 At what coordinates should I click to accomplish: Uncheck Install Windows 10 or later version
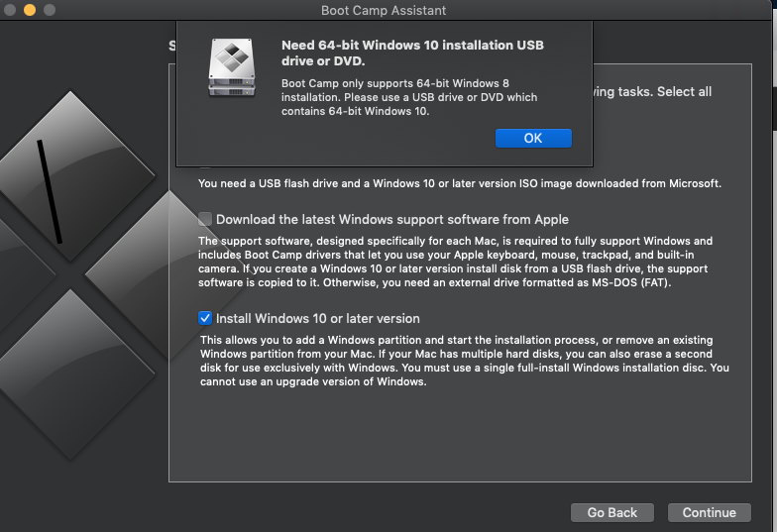click(x=204, y=318)
